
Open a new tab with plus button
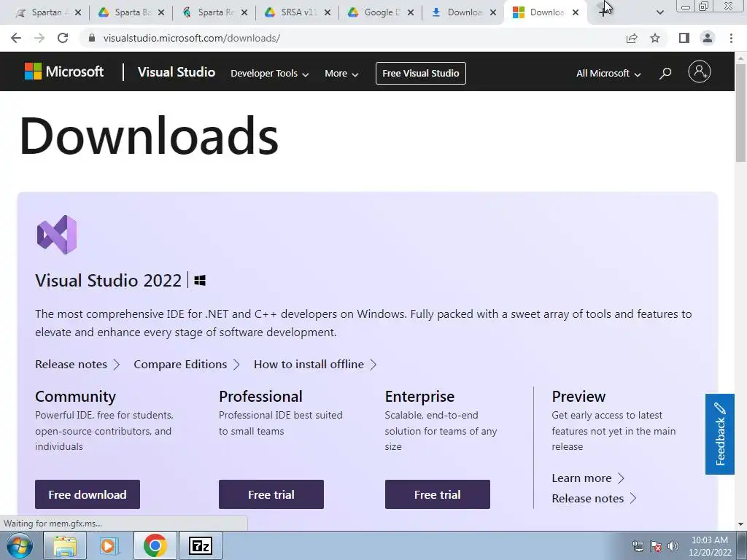click(x=603, y=12)
